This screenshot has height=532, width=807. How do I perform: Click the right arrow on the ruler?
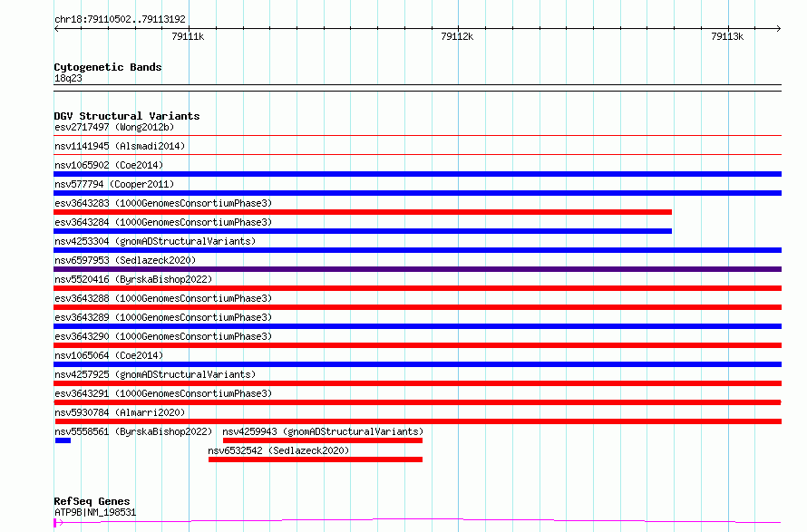[779, 28]
